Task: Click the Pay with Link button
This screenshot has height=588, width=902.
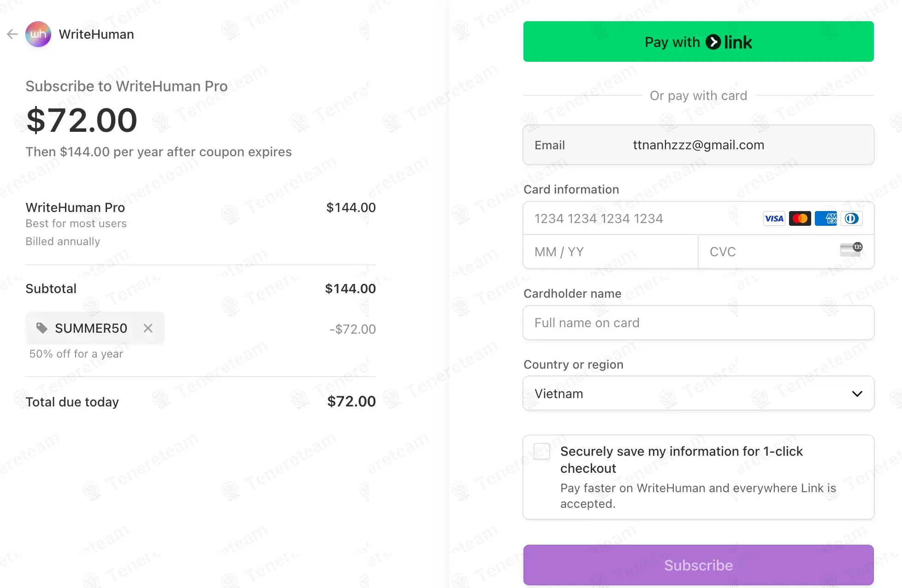Action: click(x=698, y=41)
